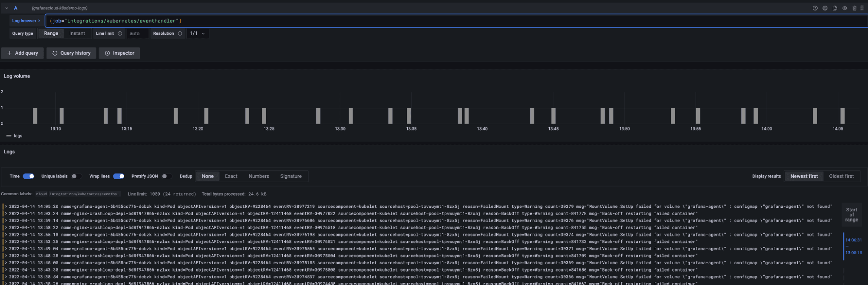
Task: Enable the Prettify JSON switch
Action: (x=167, y=176)
